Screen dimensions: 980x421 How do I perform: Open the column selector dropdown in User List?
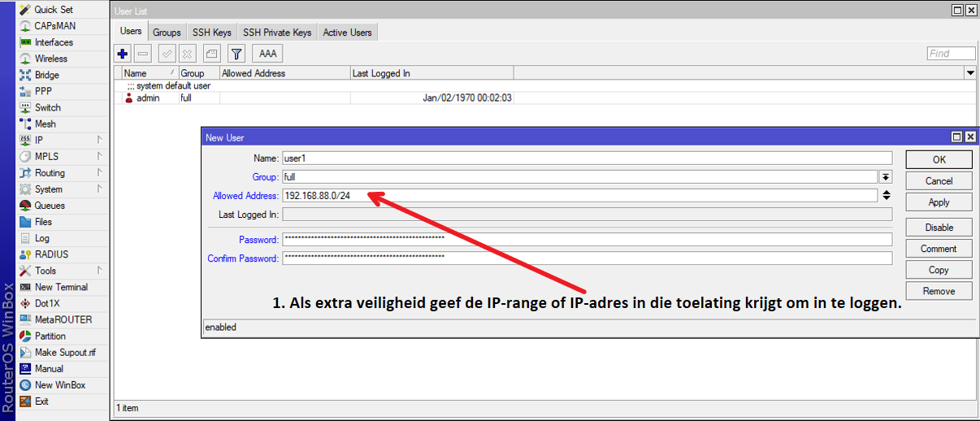(x=970, y=73)
